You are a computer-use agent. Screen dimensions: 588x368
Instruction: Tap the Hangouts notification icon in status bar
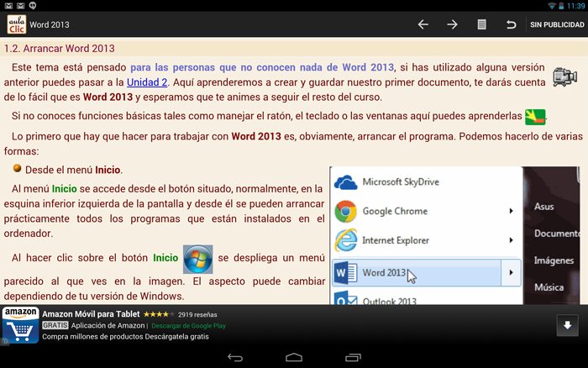click(33, 6)
